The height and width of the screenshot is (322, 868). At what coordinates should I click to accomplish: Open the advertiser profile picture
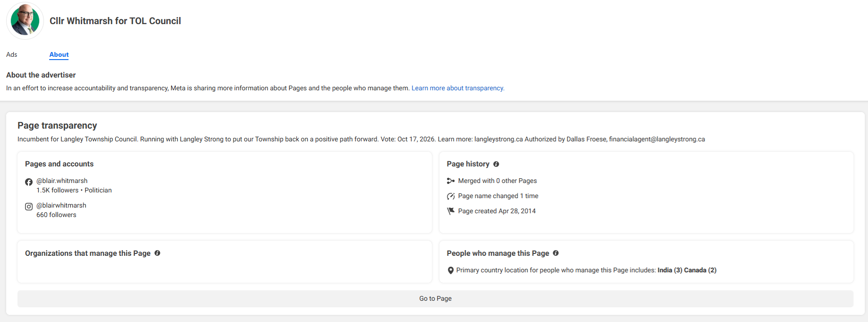[x=25, y=21]
